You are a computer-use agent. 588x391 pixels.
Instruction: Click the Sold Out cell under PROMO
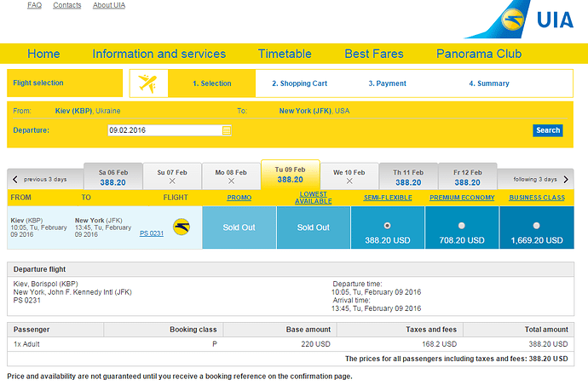coord(239,227)
